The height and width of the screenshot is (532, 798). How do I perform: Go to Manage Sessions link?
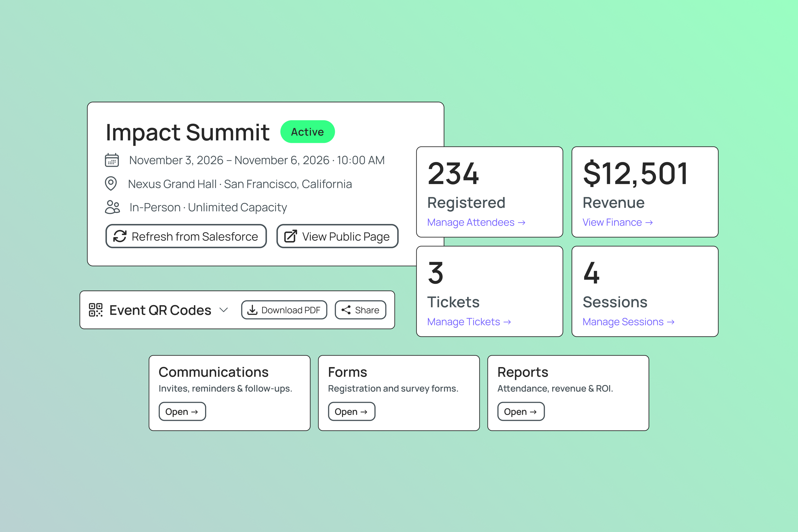pyautogui.click(x=628, y=322)
